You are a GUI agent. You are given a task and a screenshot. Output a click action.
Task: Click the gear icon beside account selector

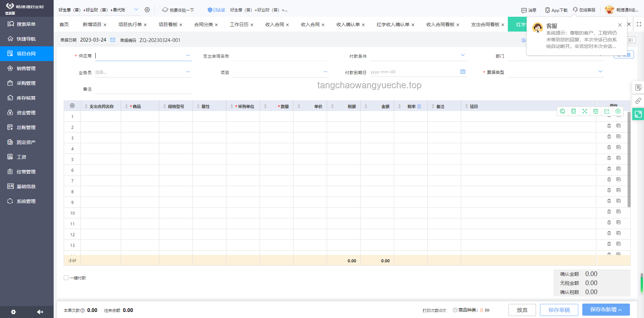click(x=147, y=10)
